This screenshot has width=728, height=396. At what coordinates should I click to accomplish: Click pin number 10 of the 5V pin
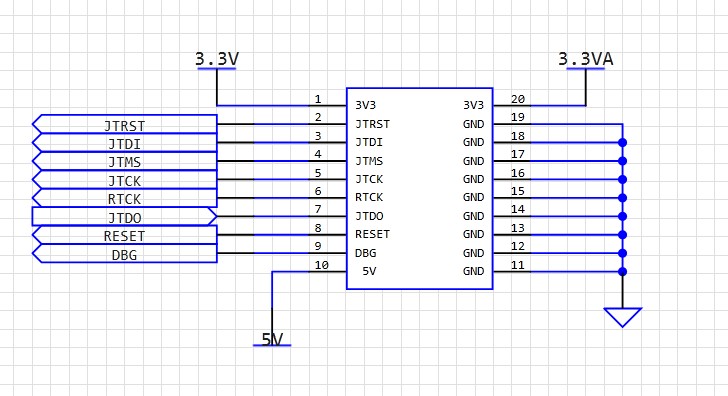pos(321,265)
